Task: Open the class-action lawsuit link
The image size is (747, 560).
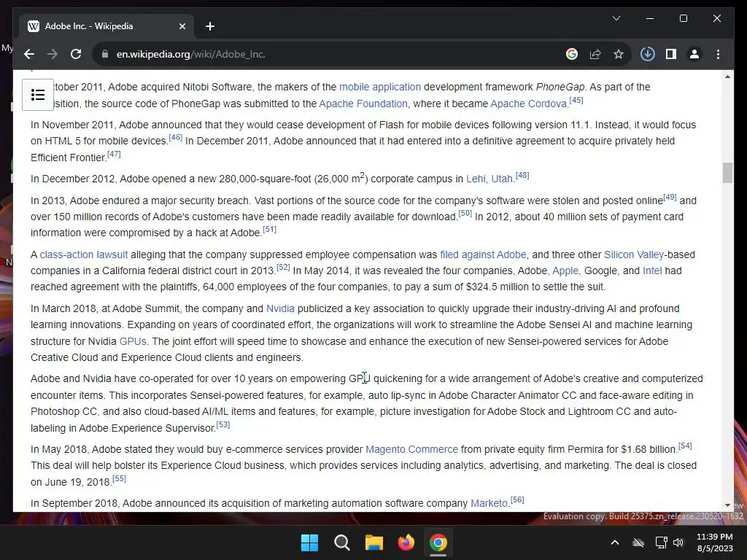Action: [84, 254]
